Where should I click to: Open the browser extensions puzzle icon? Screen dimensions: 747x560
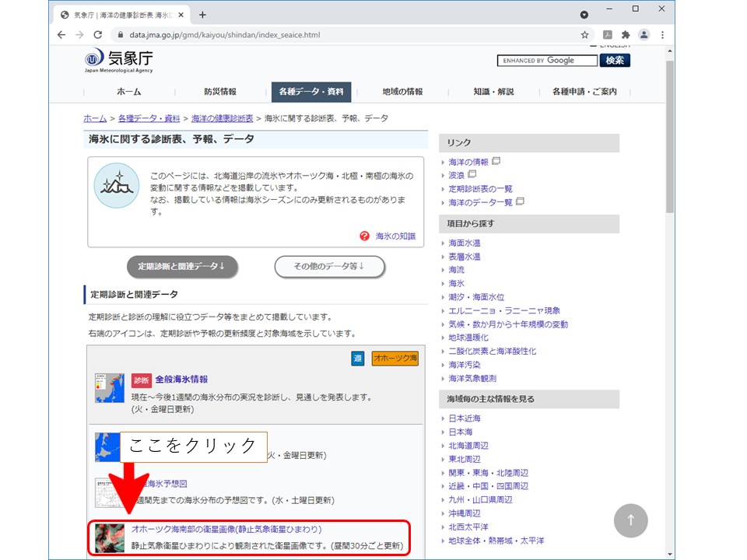tap(625, 35)
